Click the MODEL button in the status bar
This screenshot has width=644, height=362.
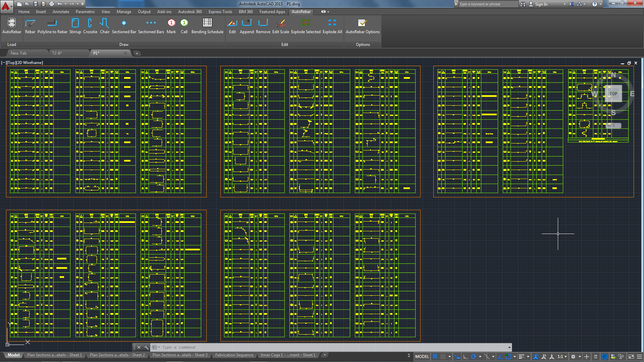point(422,356)
